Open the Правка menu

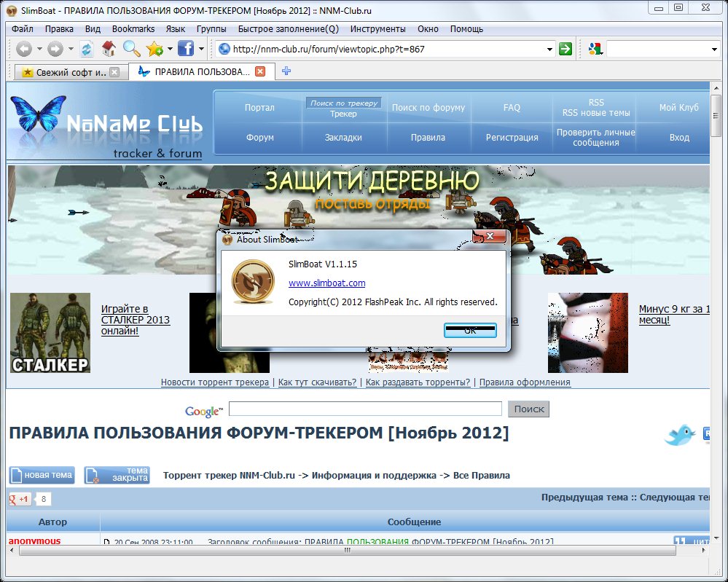click(x=59, y=29)
